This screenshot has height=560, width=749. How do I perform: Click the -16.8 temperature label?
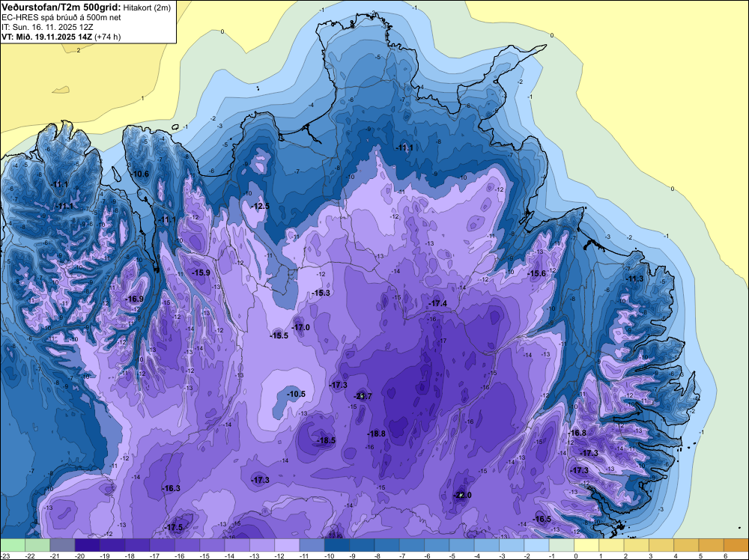pyautogui.click(x=577, y=433)
